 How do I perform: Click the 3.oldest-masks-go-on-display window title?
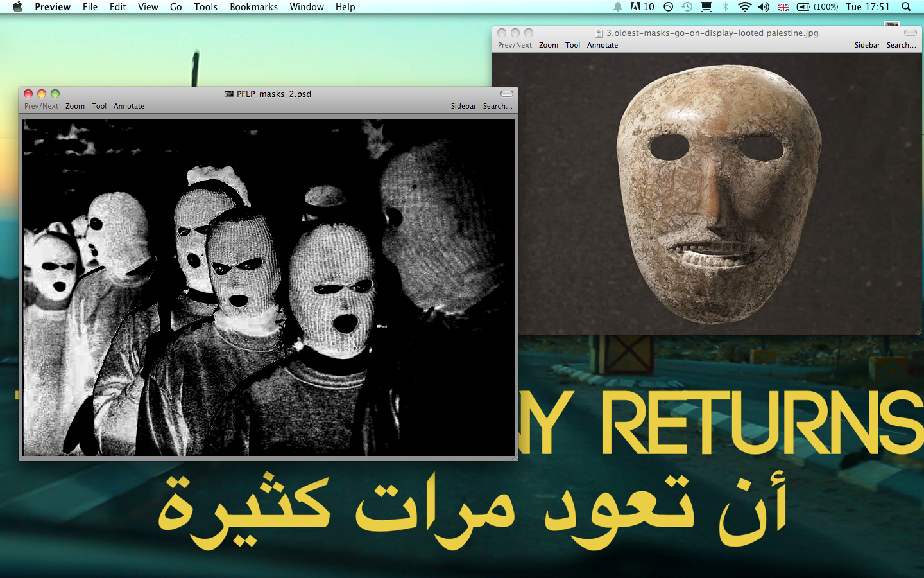click(x=712, y=33)
